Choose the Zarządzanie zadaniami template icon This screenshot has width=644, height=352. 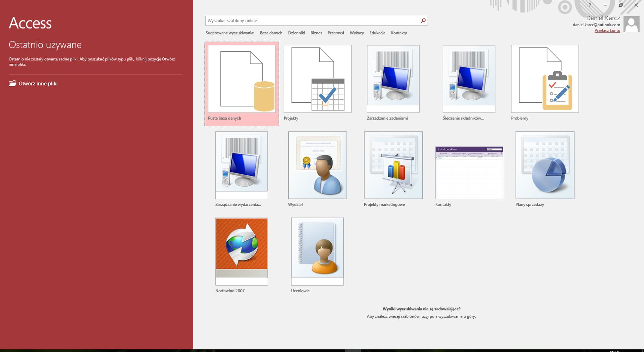pyautogui.click(x=393, y=79)
